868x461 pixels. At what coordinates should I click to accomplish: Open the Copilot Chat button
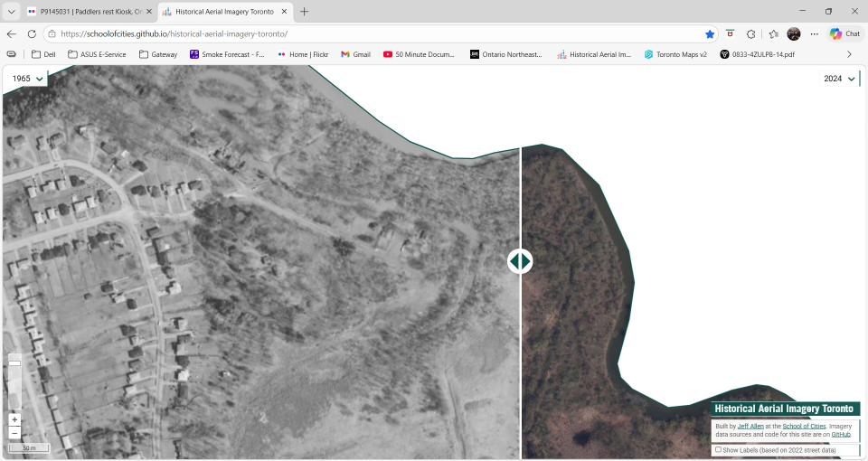(x=844, y=33)
